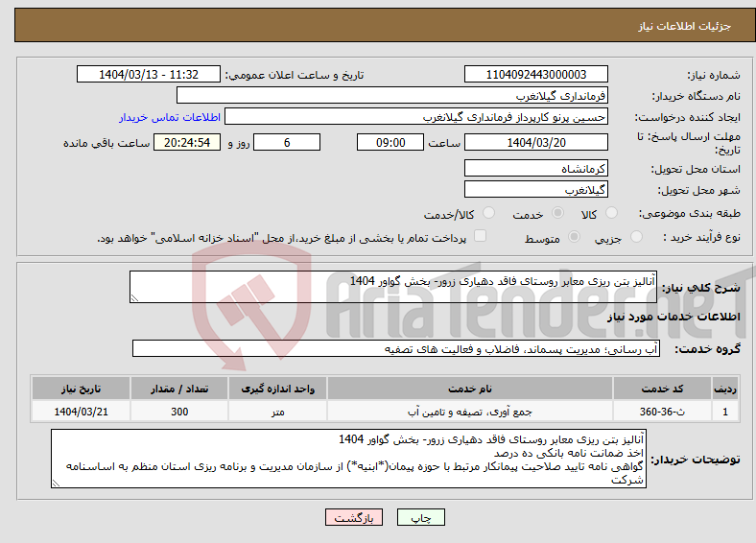
Task: Click the واحد اندازه گیری column header
Action: tap(277, 389)
